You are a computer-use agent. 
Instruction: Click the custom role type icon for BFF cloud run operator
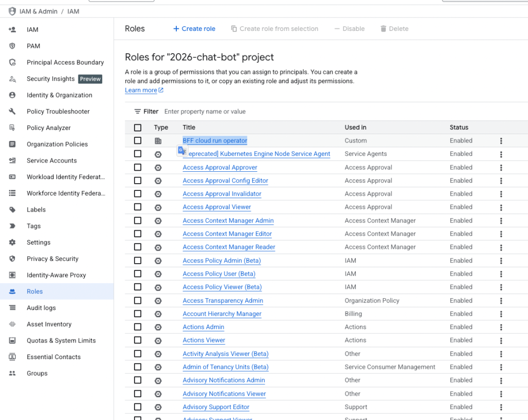[158, 141]
